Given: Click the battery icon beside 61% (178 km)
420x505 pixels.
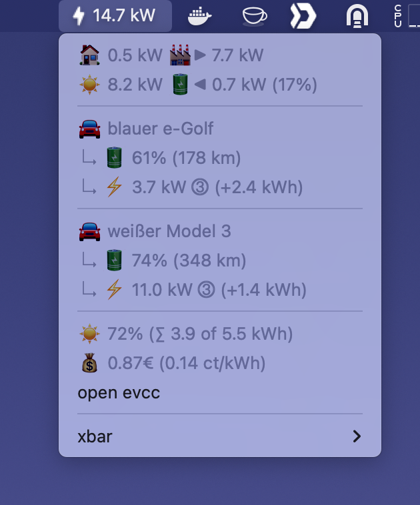Looking at the screenshot, I should (x=115, y=157).
